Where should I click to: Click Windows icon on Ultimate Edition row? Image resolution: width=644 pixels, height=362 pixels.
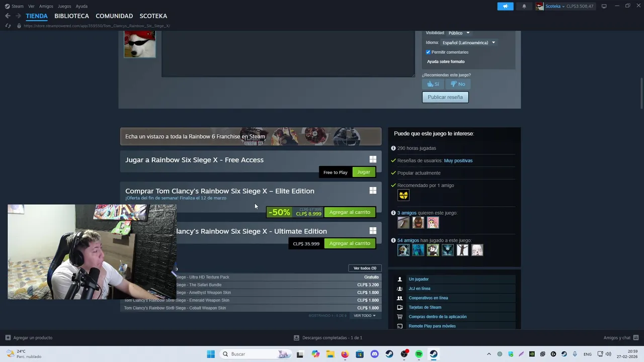click(x=373, y=231)
